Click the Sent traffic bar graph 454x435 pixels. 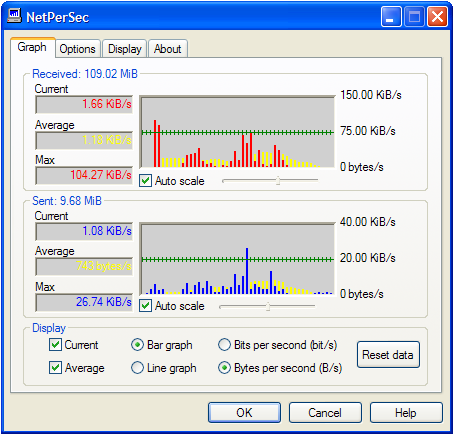tap(237, 259)
